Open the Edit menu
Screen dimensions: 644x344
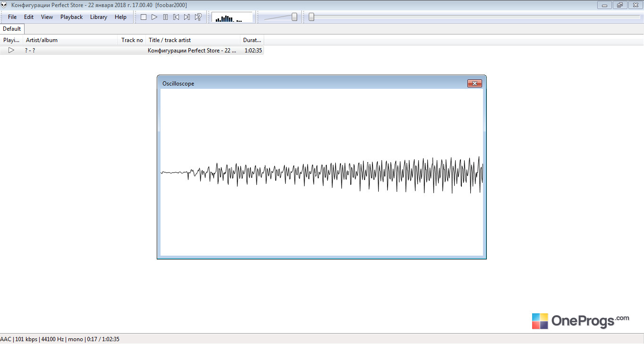point(29,17)
